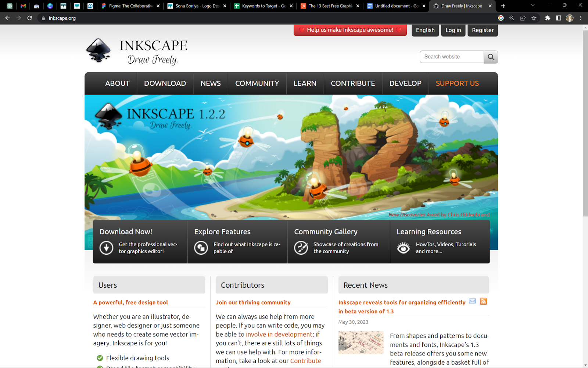Open the RSS feed icon in Recent News
The width and height of the screenshot is (588, 368).
pyautogui.click(x=484, y=301)
